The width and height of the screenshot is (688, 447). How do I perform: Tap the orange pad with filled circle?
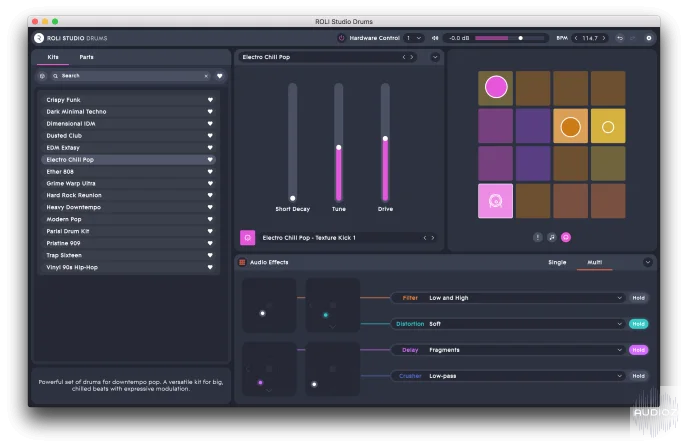[x=570, y=126]
